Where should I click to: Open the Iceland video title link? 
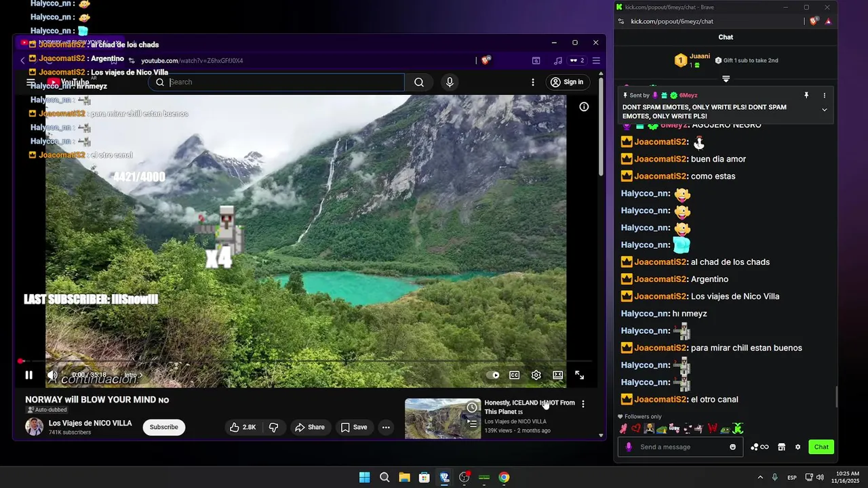pyautogui.click(x=529, y=407)
